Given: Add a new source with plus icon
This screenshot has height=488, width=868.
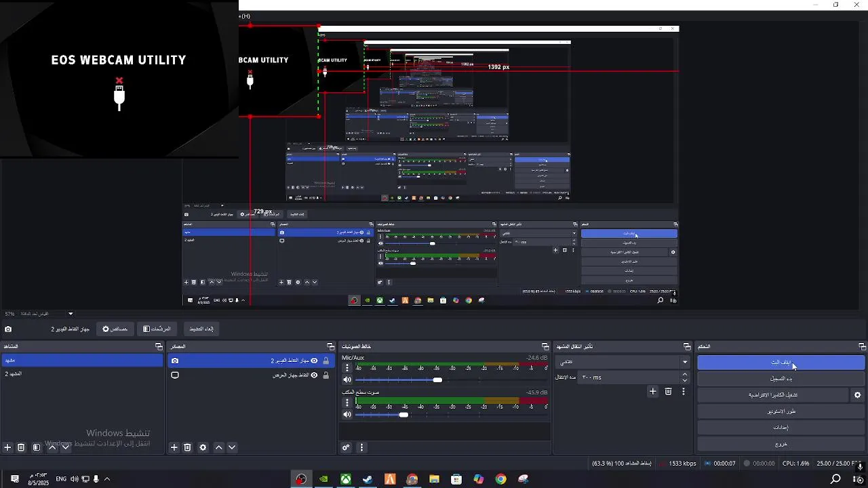Looking at the screenshot, I should tap(174, 447).
